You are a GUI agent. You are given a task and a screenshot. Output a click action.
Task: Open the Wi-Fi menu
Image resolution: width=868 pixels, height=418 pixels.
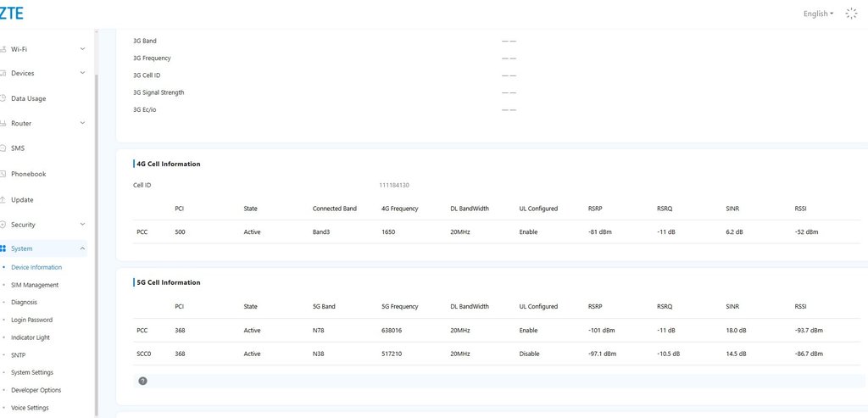(19, 49)
